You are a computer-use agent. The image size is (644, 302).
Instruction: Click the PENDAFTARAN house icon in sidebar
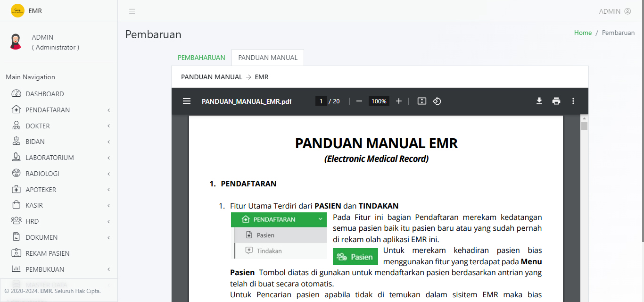17,109
